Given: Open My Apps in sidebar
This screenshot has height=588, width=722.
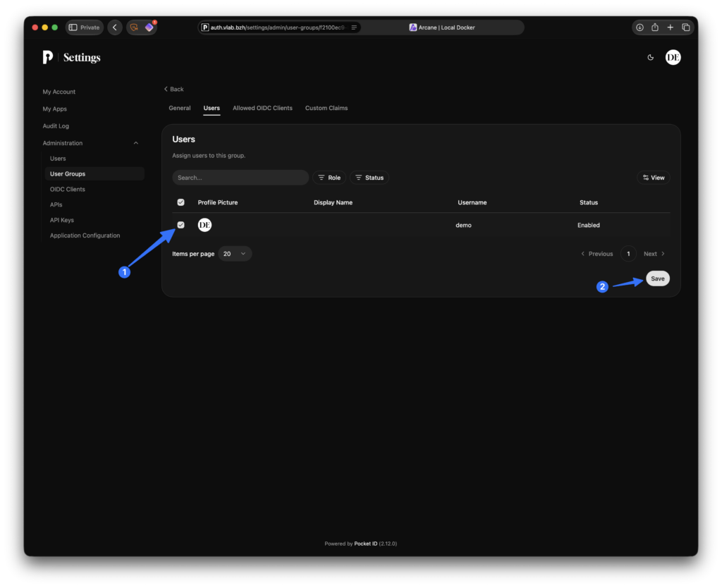Looking at the screenshot, I should pos(55,109).
